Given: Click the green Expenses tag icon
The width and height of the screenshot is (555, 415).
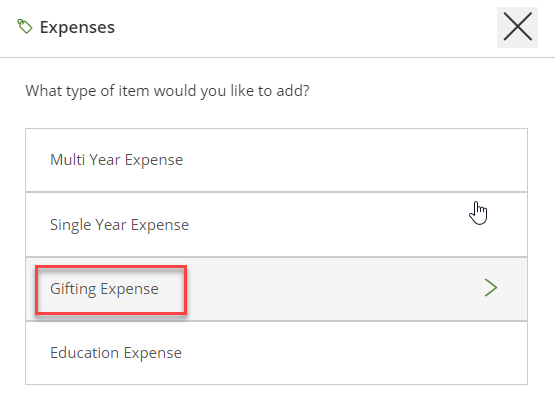Looking at the screenshot, I should click(25, 27).
